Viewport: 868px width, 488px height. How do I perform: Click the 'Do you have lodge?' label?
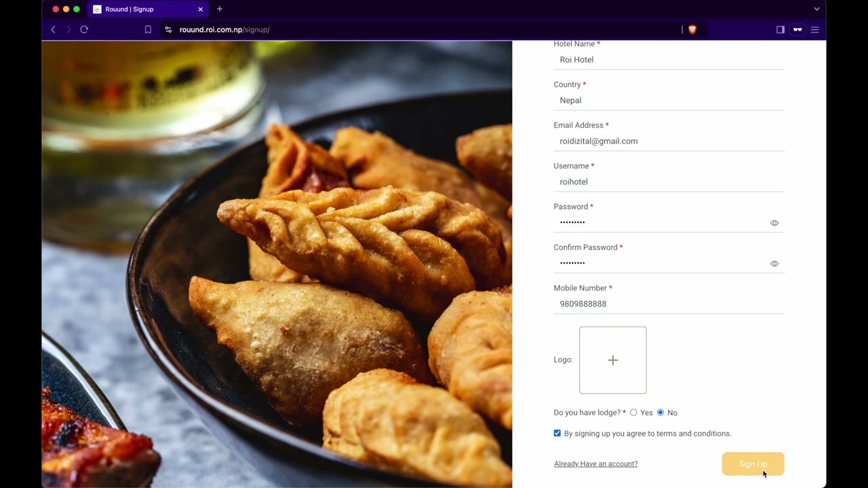click(587, 413)
